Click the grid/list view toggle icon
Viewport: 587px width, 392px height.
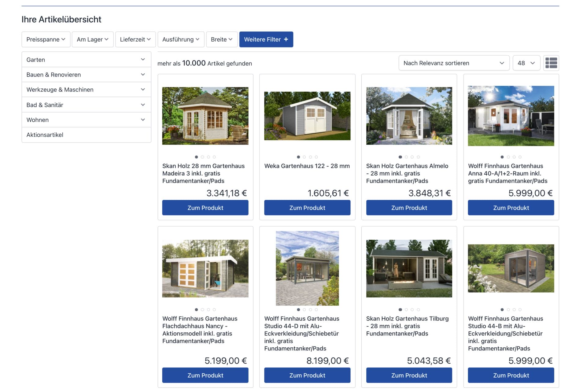pos(552,63)
